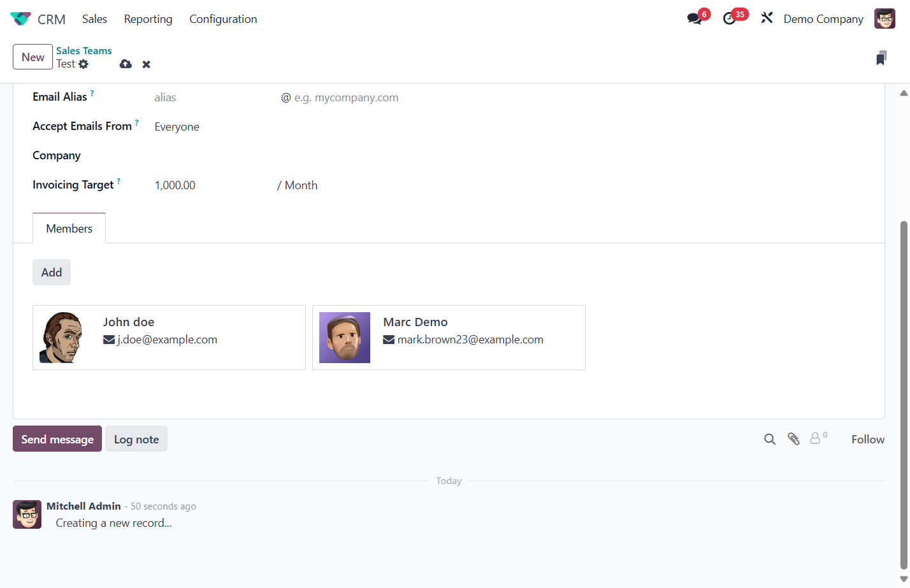Viewport: 910px width, 588px height.
Task: Open Demo Company switcher
Action: pos(823,19)
